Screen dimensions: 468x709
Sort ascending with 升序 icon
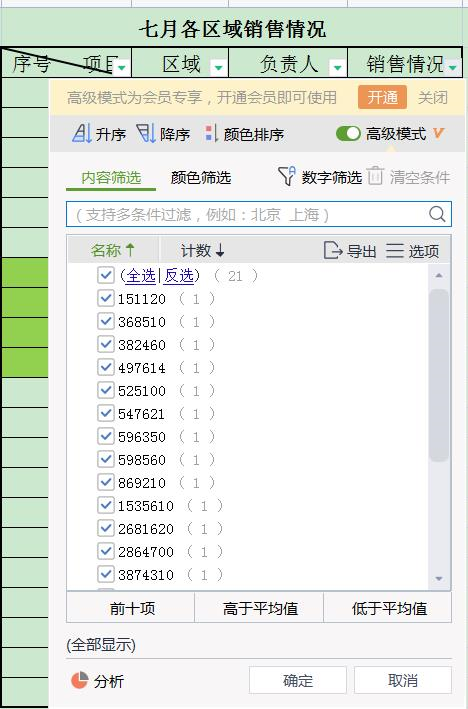(82, 133)
